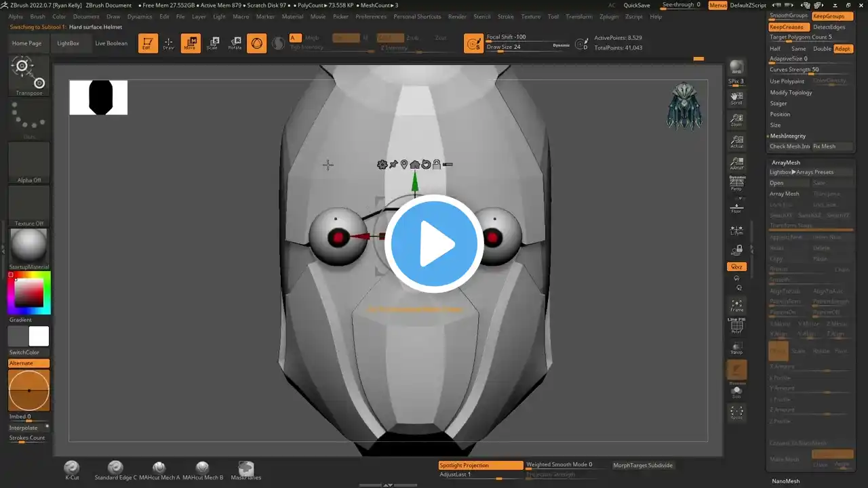Expand the Stager section
Viewport: 868px width, 488px height.
(778, 104)
